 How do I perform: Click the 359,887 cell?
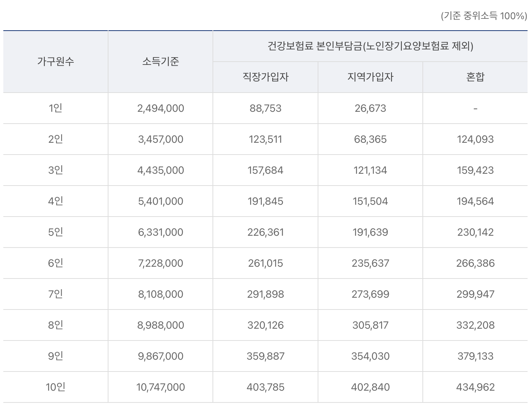[x=265, y=356]
